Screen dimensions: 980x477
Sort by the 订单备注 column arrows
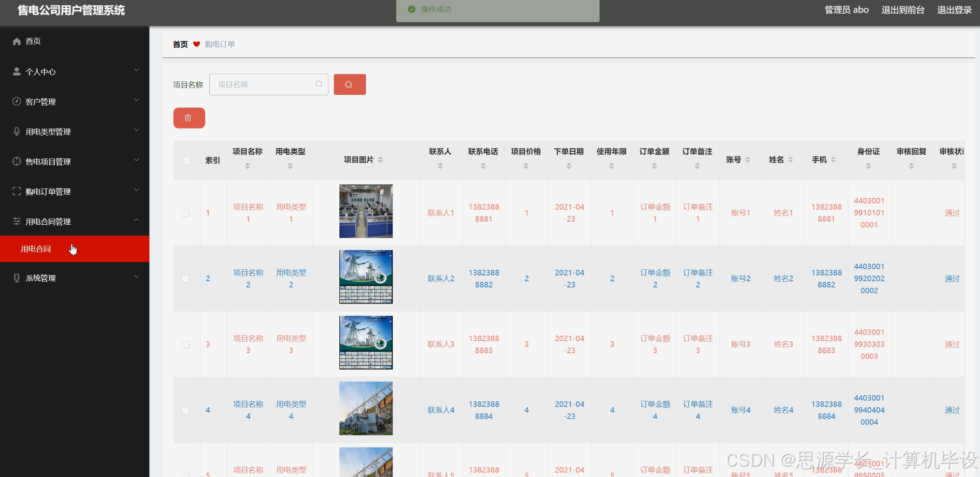(697, 166)
